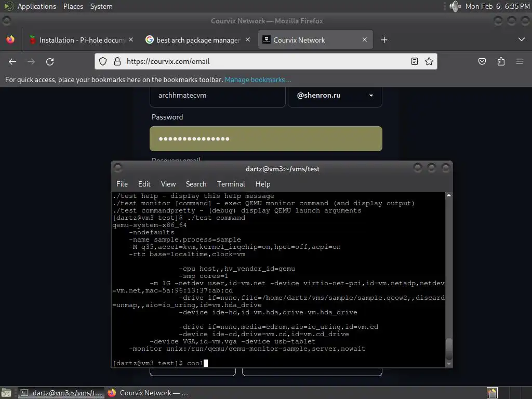Reload the Courvix page
Viewport: 532px width, 399px height.
click(x=50, y=61)
